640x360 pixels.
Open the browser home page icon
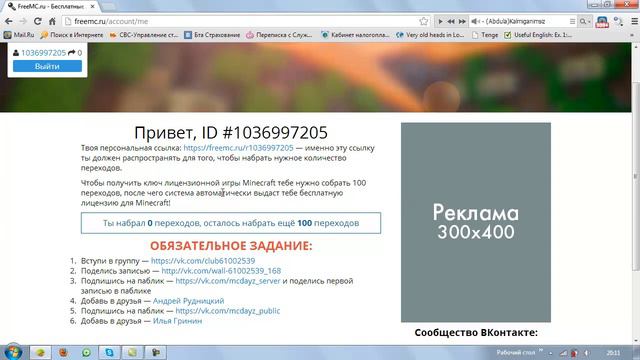tap(52, 21)
